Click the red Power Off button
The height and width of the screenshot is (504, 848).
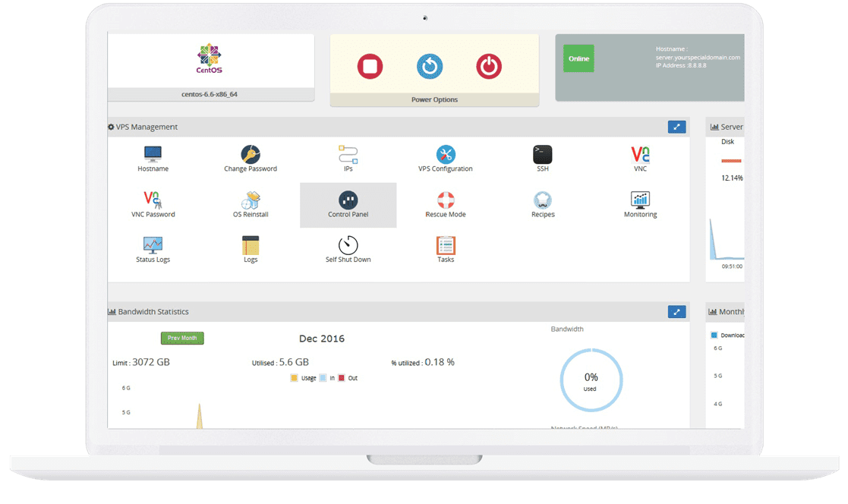[489, 67]
